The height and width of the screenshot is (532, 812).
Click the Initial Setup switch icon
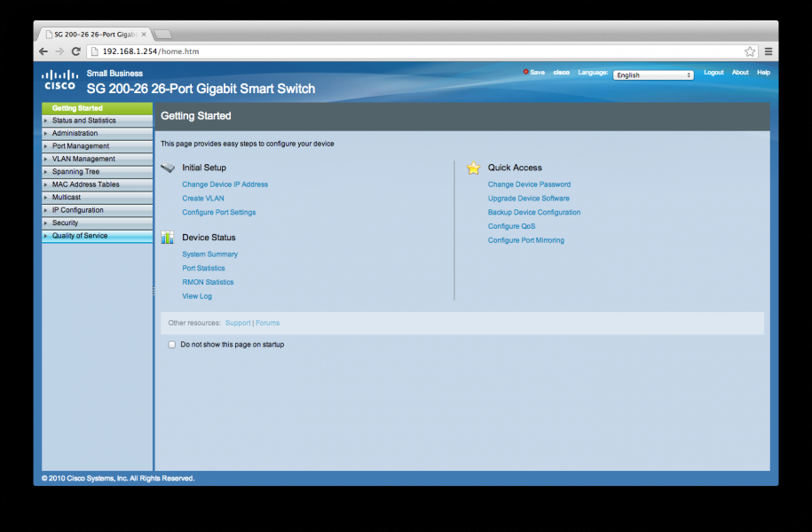point(168,168)
